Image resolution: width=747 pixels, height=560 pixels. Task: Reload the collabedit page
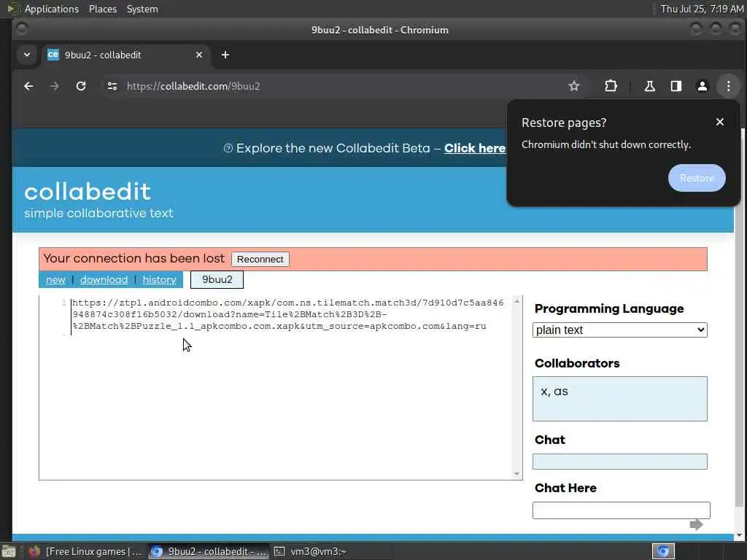pos(81,86)
